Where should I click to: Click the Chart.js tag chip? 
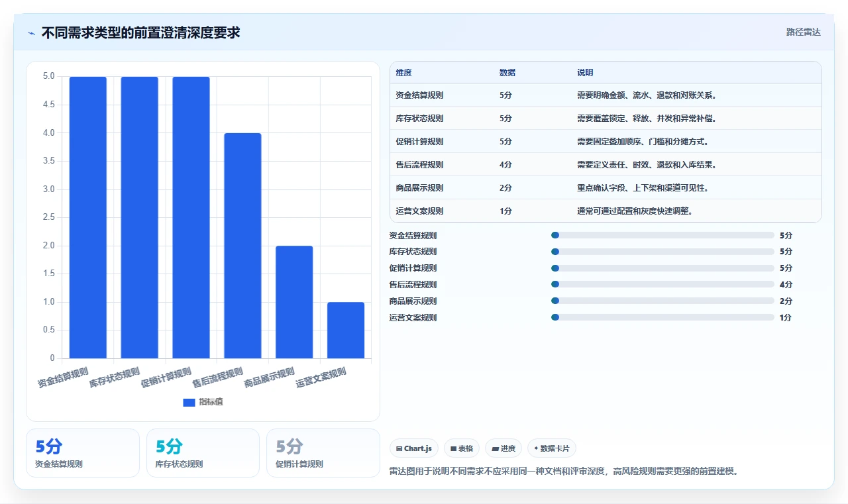pyautogui.click(x=414, y=448)
